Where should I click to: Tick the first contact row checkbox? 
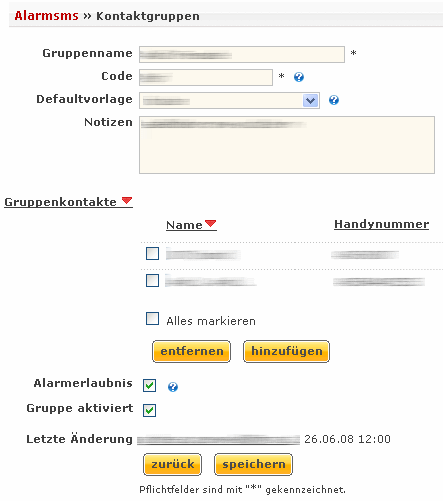point(152,254)
